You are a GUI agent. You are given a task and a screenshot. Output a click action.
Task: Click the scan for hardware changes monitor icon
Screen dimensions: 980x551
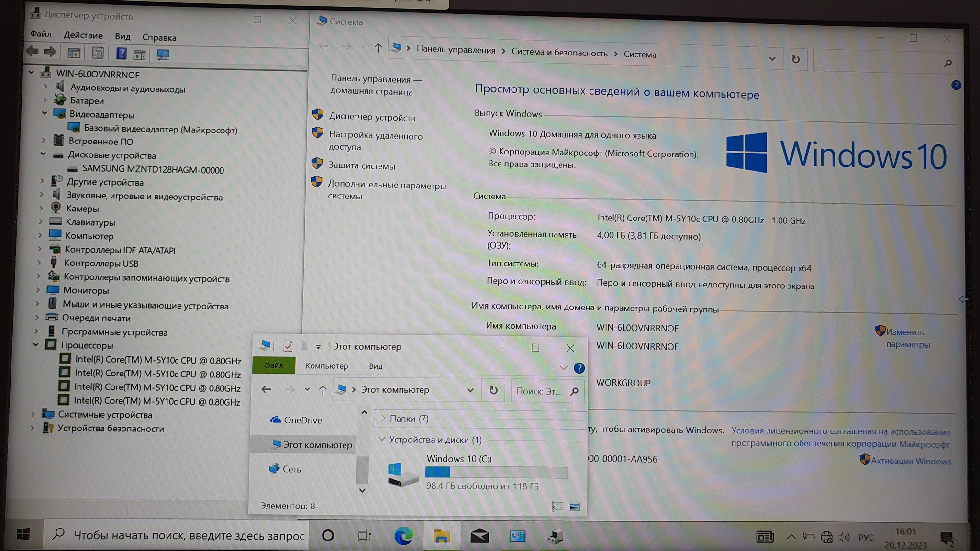tap(163, 55)
